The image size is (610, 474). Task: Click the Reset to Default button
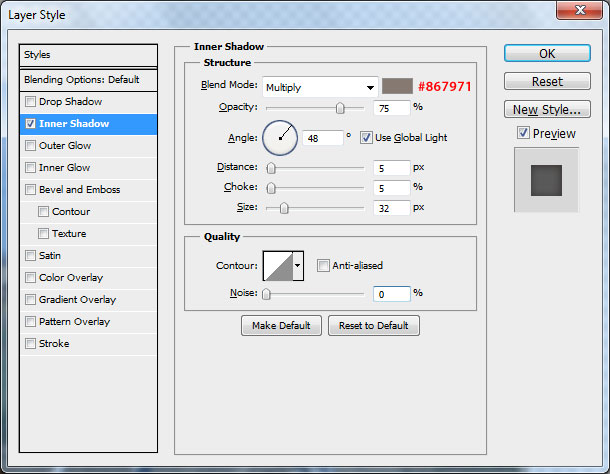coord(373,325)
